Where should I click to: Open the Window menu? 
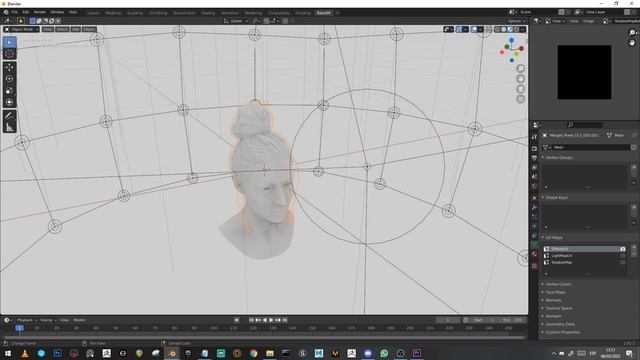[x=57, y=12]
